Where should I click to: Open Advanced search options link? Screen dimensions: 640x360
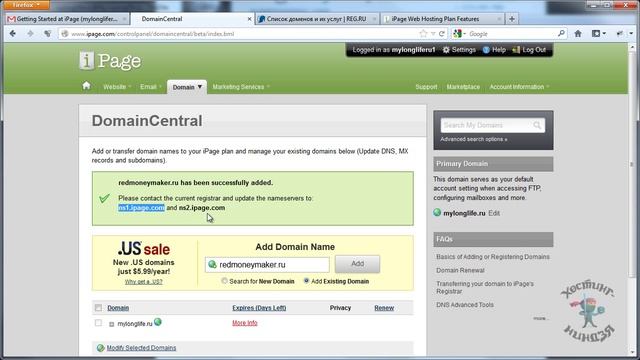pyautogui.click(x=473, y=139)
